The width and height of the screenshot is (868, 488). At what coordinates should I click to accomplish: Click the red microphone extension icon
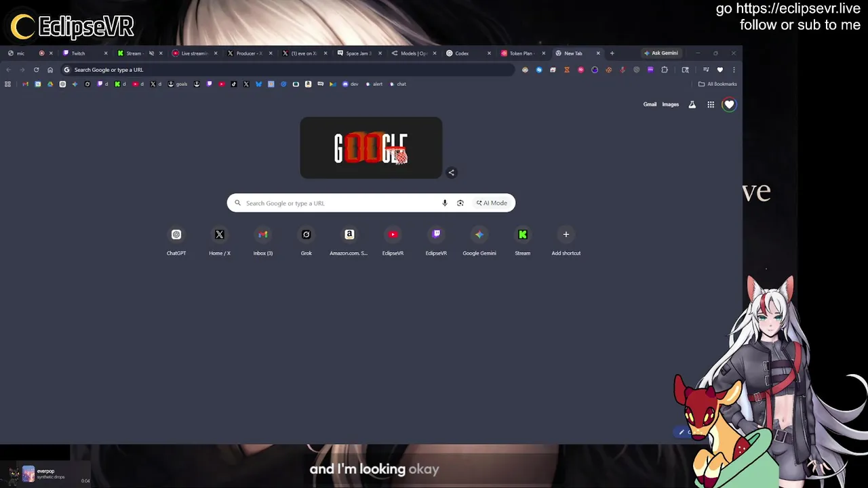623,70
